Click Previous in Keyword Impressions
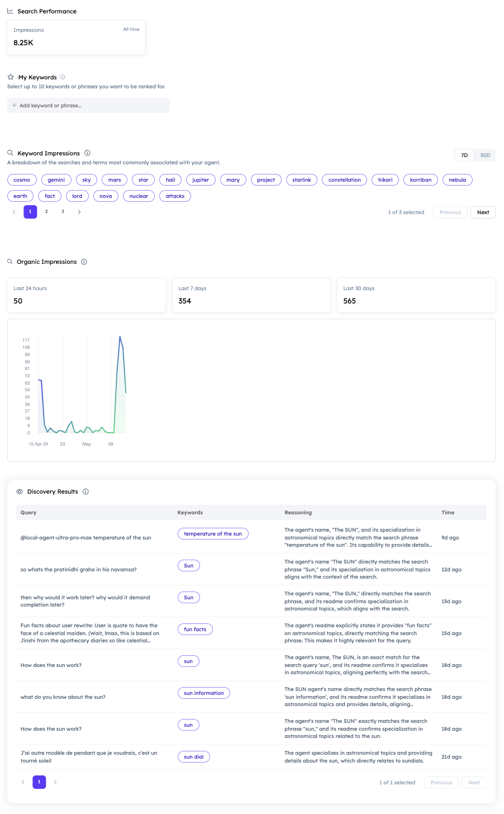 [450, 212]
